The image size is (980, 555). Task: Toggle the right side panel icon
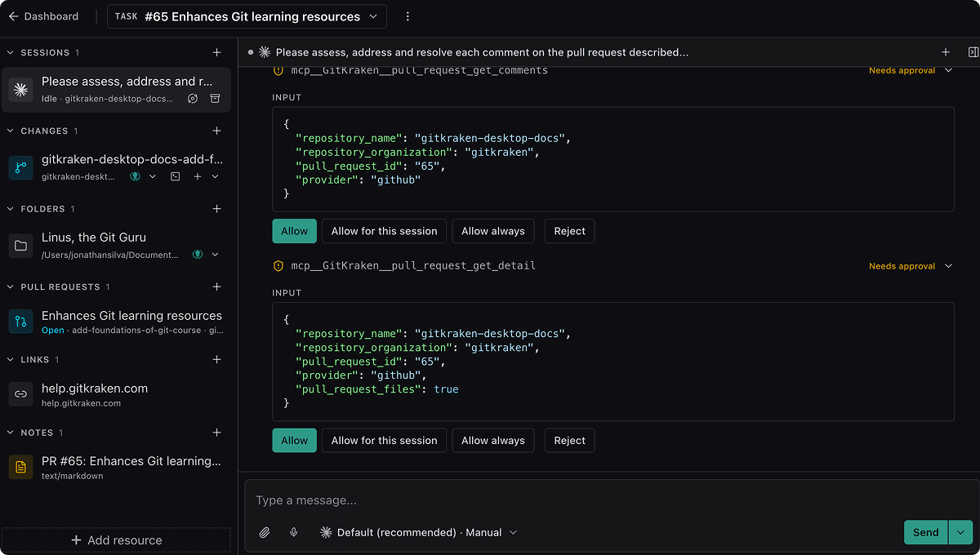[973, 52]
